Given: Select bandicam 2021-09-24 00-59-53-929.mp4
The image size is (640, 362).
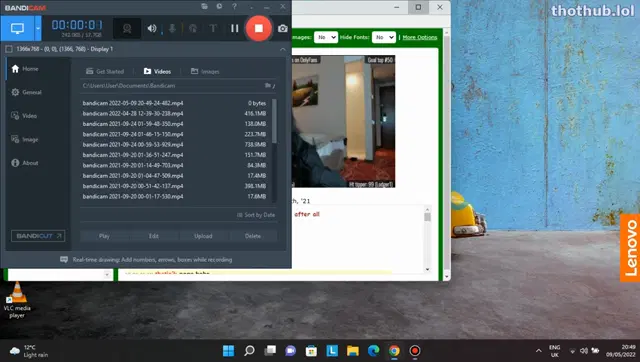Looking at the screenshot, I should pos(174,144).
